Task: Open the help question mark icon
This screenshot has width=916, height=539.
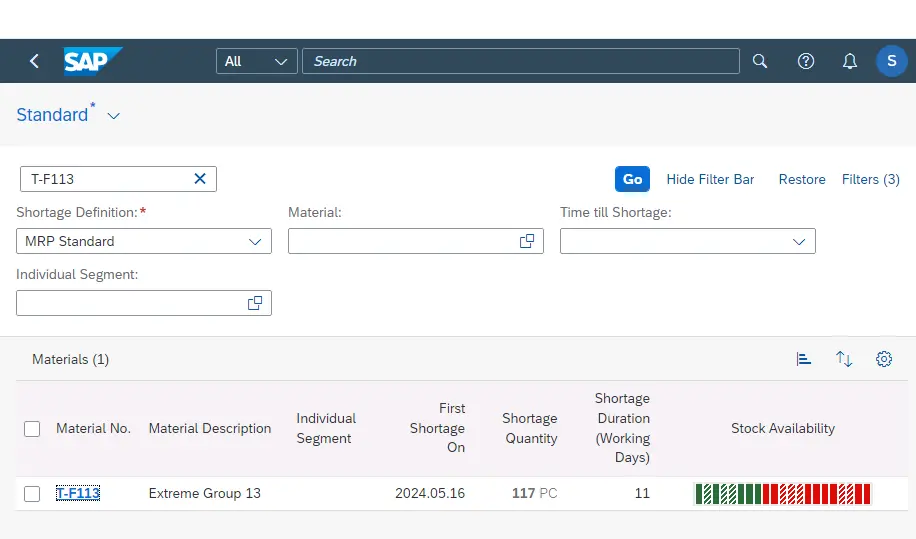Action: (x=805, y=61)
